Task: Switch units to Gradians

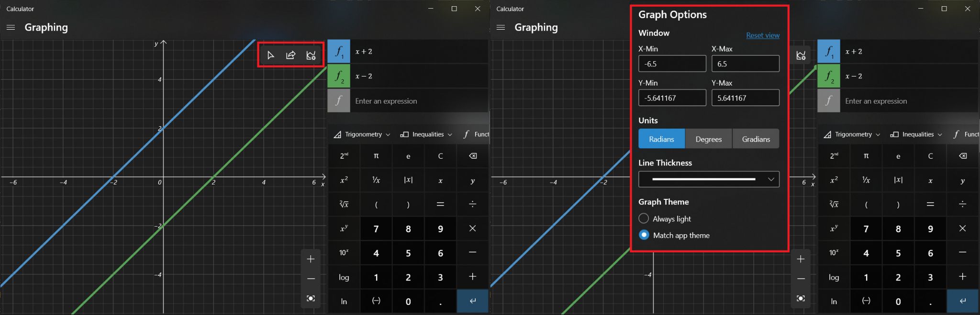Action: point(756,139)
